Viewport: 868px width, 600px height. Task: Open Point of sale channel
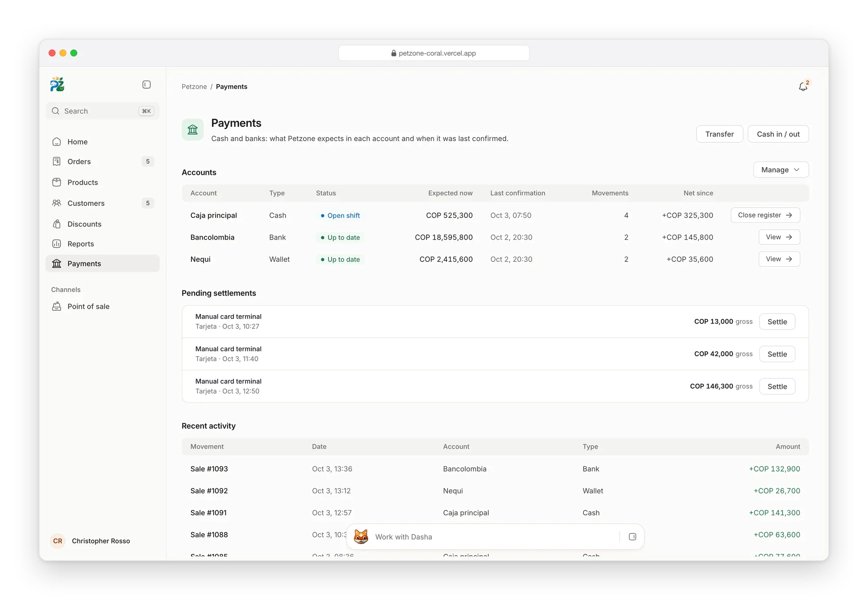[x=102, y=307]
